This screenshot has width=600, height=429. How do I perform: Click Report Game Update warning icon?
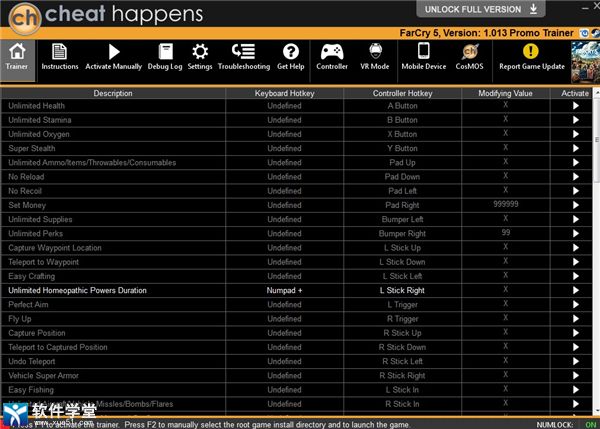530,51
